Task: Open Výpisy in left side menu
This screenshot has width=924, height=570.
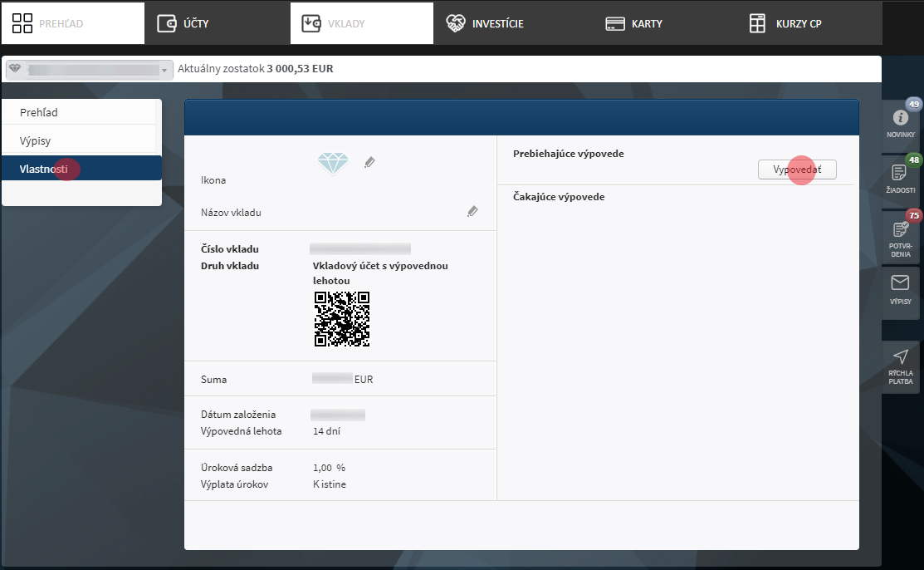Action: coord(81,140)
